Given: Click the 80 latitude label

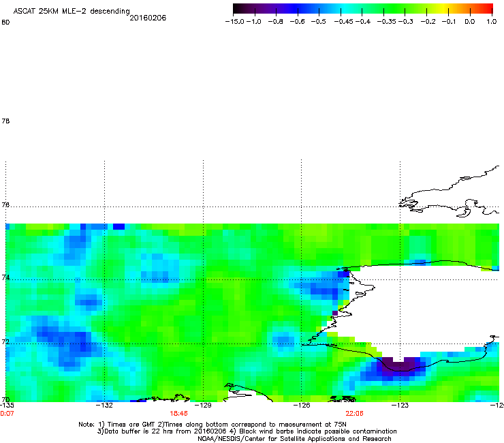Looking at the screenshot, I should (5, 22).
